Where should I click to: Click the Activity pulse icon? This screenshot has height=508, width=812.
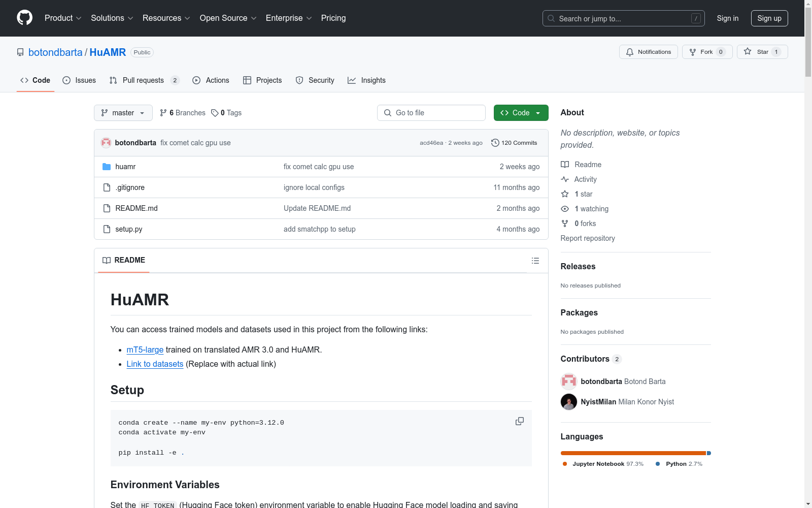(x=565, y=179)
